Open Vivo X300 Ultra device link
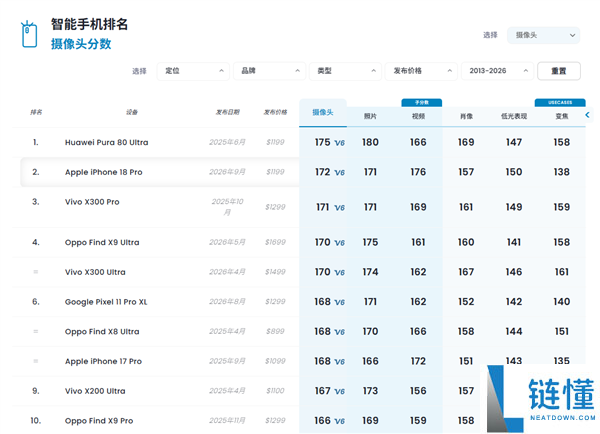Image resolution: width=600 pixels, height=434 pixels. click(95, 272)
